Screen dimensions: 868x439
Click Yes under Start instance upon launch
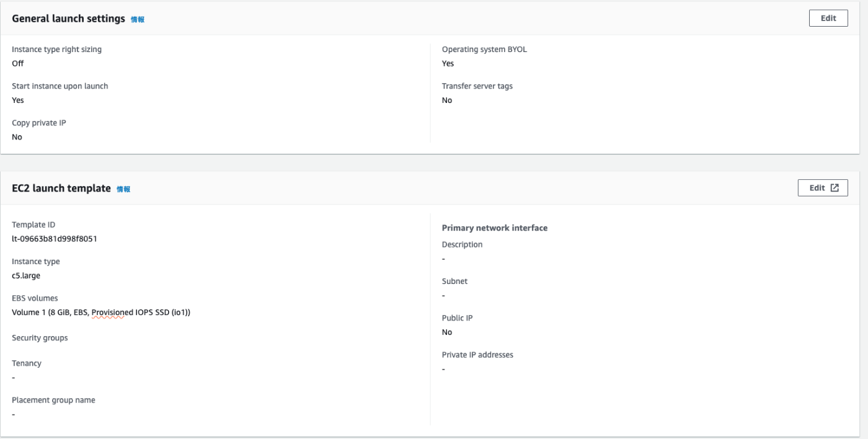point(18,100)
